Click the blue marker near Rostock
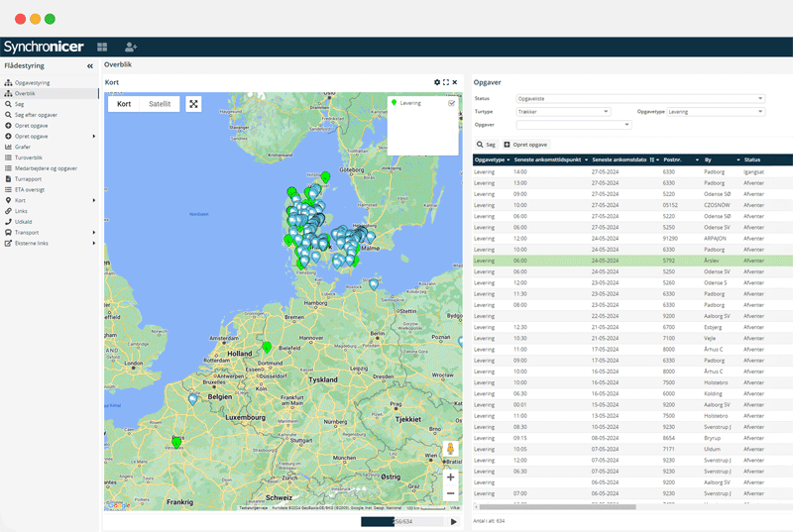The image size is (793, 532). click(x=374, y=284)
